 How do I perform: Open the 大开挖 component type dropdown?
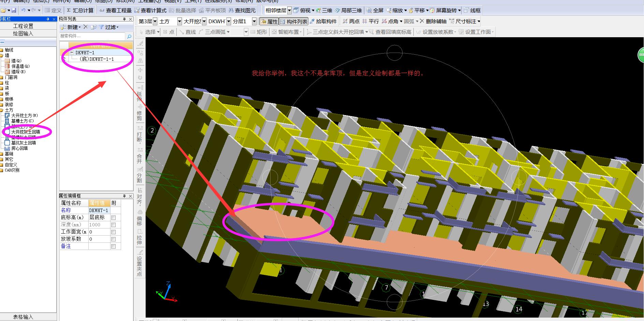pos(204,22)
